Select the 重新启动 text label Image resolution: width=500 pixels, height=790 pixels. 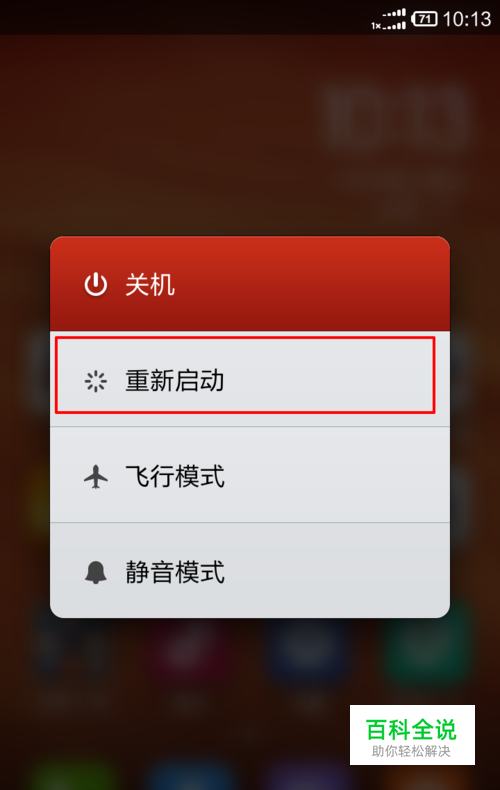[174, 381]
